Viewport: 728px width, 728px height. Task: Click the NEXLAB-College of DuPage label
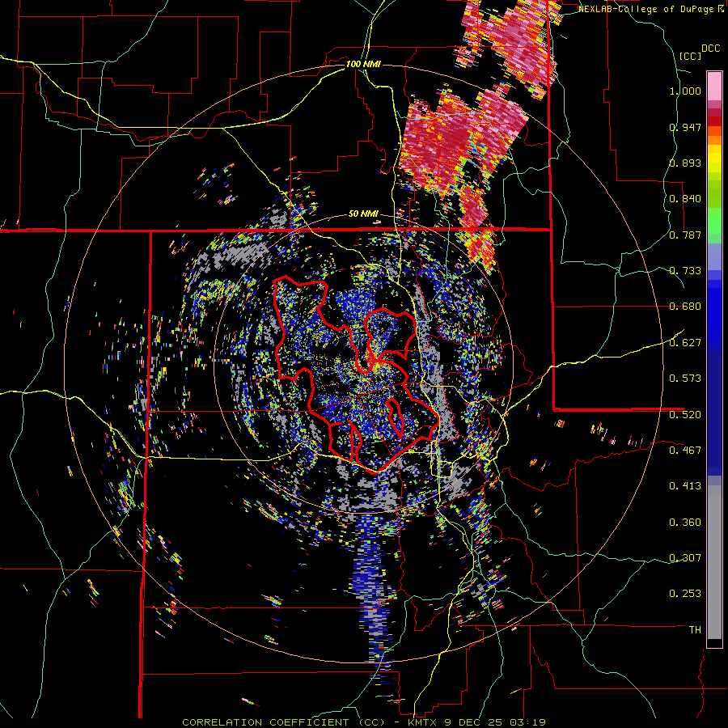tap(646, 9)
